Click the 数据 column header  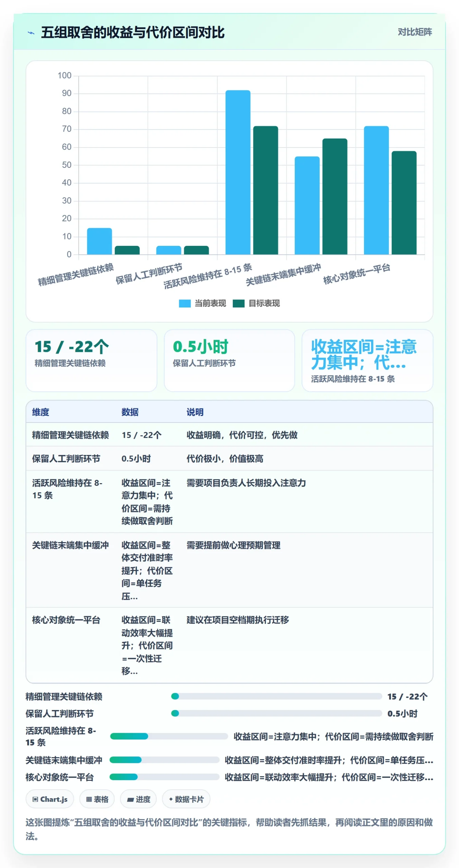(130, 412)
